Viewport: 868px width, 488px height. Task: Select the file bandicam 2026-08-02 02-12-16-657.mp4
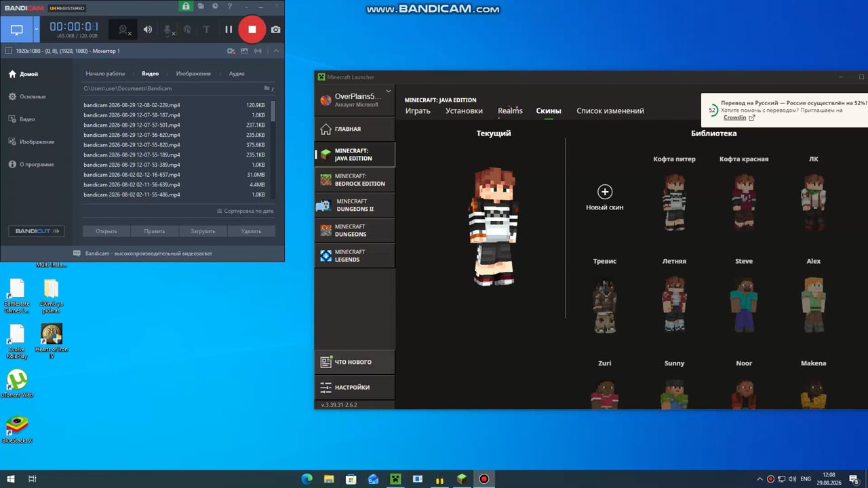point(175,175)
